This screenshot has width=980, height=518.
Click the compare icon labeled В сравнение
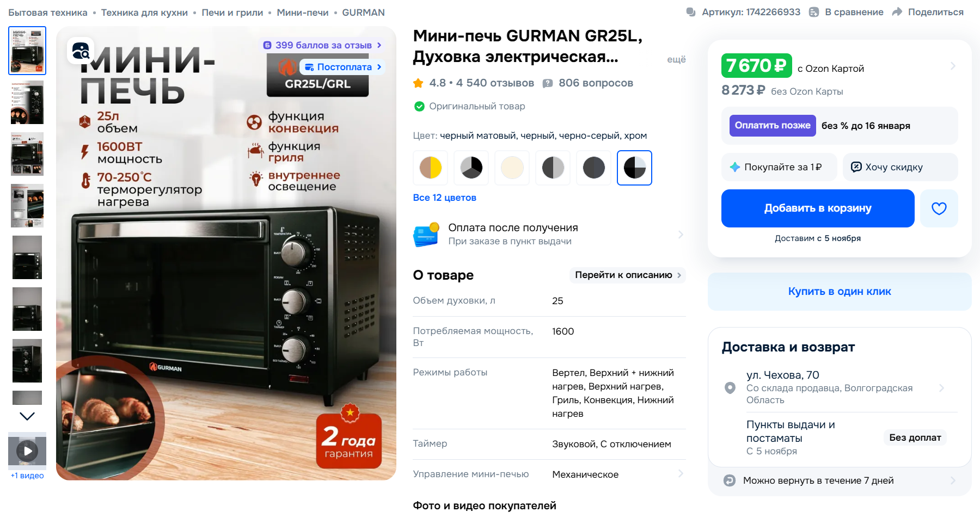[x=813, y=12]
